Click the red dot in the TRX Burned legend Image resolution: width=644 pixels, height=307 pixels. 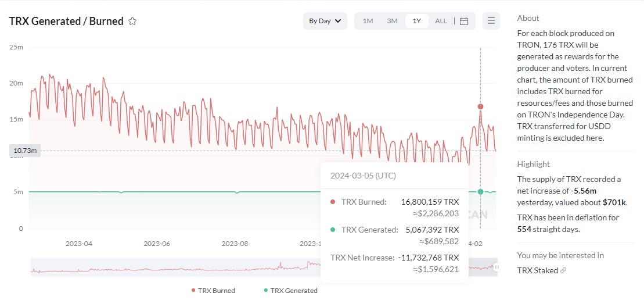[x=193, y=290]
